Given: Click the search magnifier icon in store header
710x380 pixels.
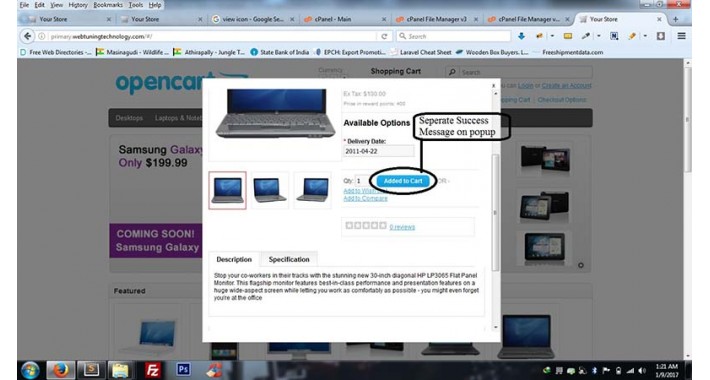Looking at the screenshot, I should pos(452,72).
